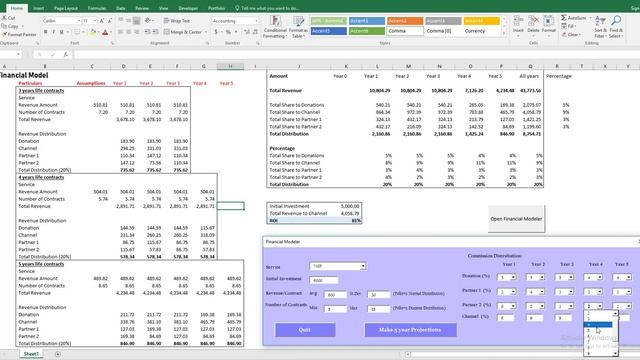
Task: Click Decrease Font Size icon
Action: pyautogui.click(x=109, y=20)
